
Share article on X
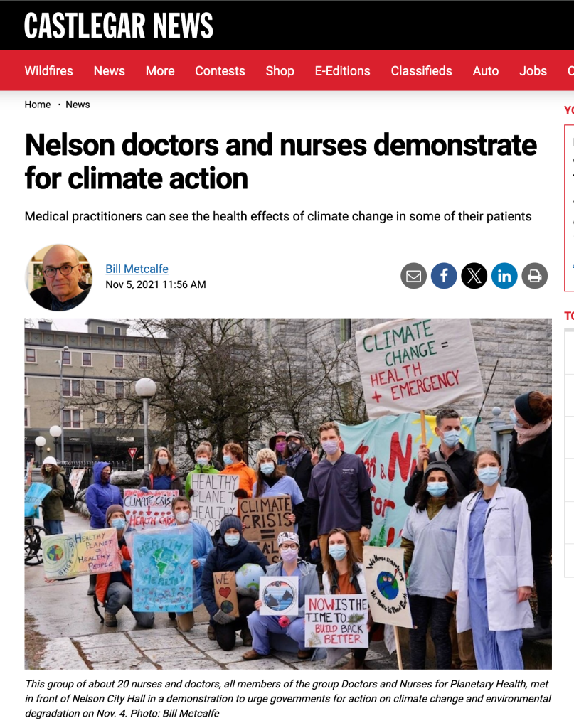tap(474, 276)
